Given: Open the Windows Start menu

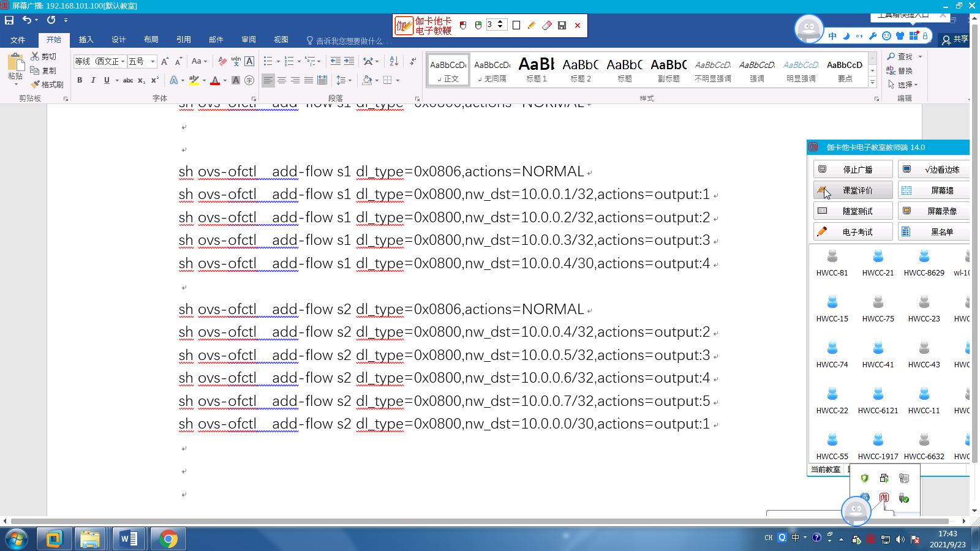Looking at the screenshot, I should (17, 539).
